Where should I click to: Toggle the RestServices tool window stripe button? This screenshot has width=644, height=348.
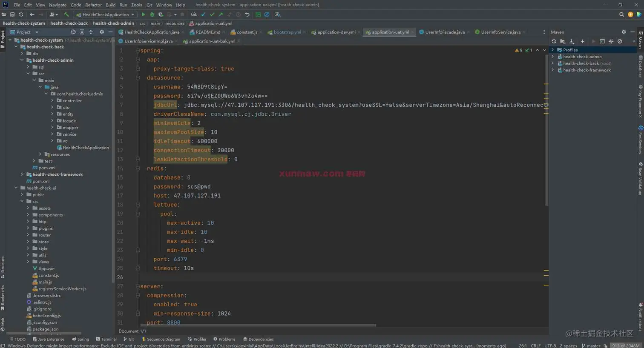640,140
